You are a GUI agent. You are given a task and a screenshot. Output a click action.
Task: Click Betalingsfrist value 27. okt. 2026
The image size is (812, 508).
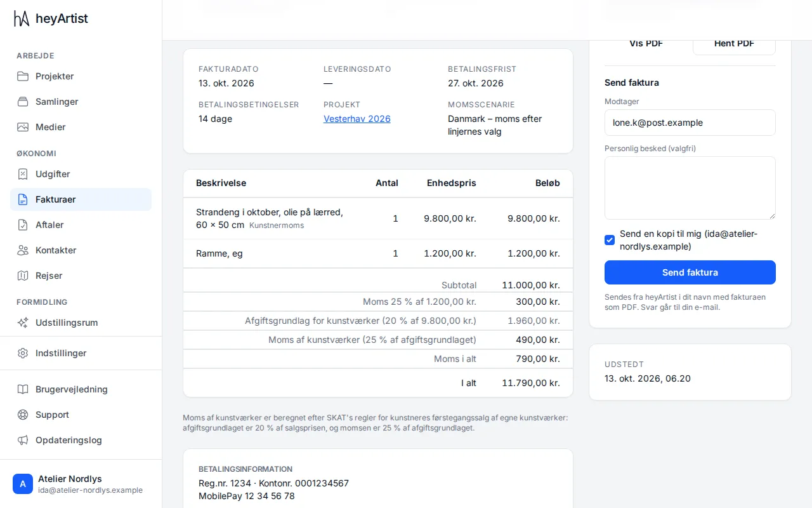pos(476,83)
